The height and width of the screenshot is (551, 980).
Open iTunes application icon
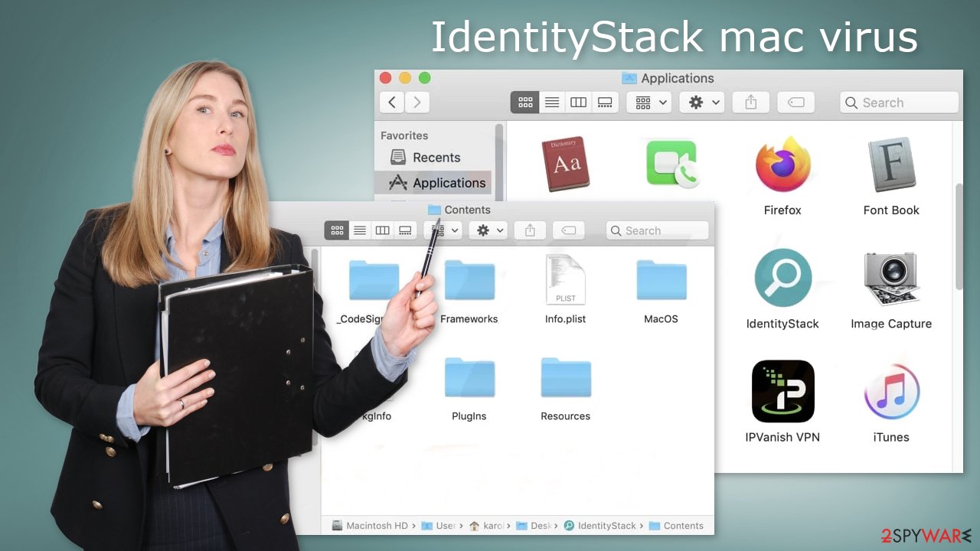891,391
